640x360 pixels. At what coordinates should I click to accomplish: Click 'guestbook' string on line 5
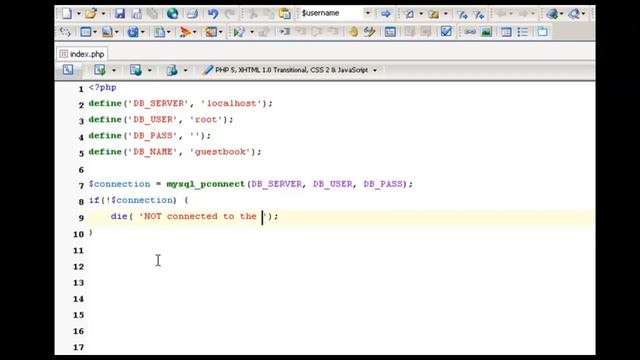click(x=220, y=152)
